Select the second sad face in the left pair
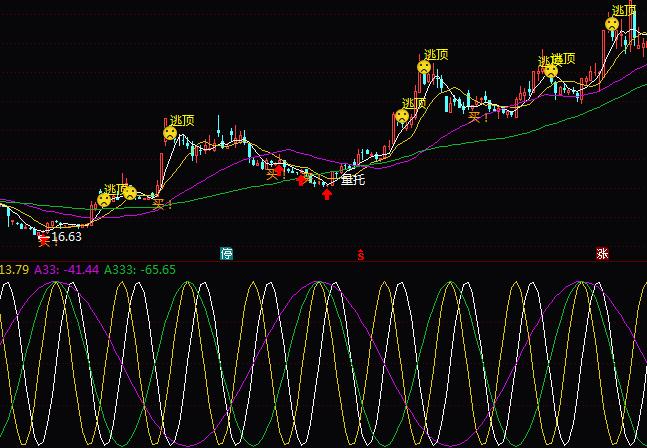 (129, 193)
